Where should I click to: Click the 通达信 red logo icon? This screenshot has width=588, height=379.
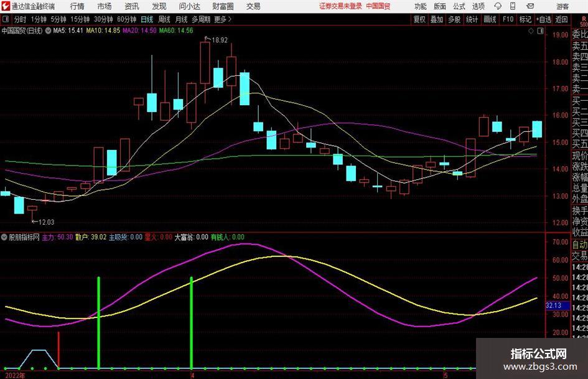(5, 6)
